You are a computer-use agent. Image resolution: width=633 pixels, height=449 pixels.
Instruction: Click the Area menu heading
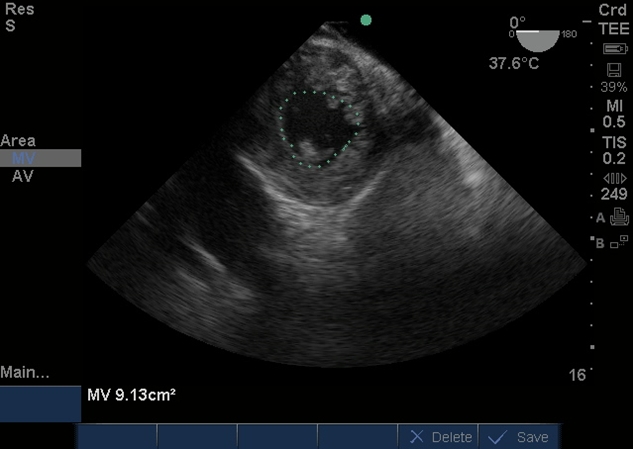[18, 141]
